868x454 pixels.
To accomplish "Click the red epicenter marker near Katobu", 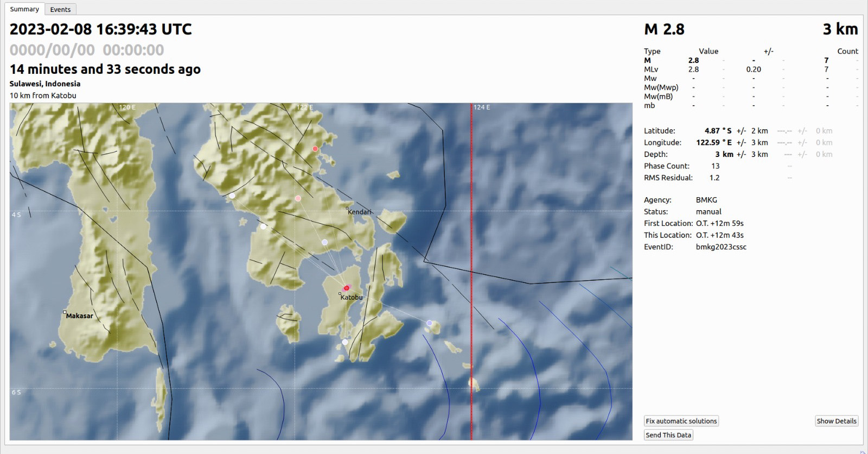I will click(346, 288).
